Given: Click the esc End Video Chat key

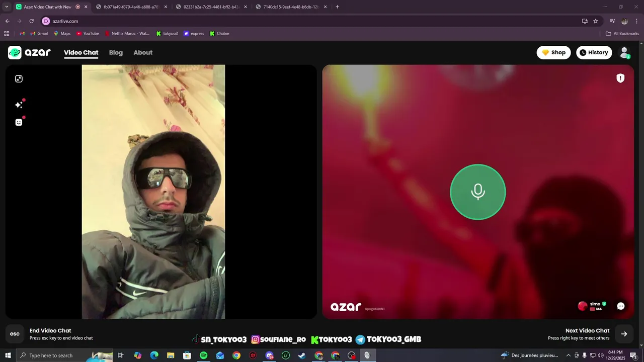Looking at the screenshot, I should coord(15,334).
